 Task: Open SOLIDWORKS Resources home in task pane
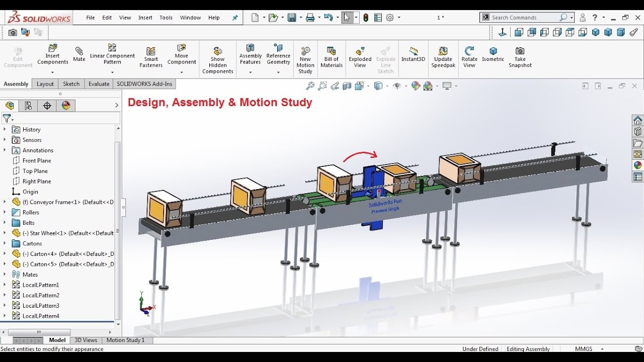637,121
